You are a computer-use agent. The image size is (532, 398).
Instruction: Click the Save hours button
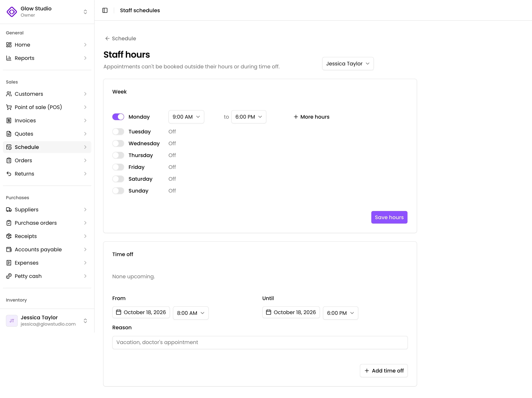(x=389, y=217)
